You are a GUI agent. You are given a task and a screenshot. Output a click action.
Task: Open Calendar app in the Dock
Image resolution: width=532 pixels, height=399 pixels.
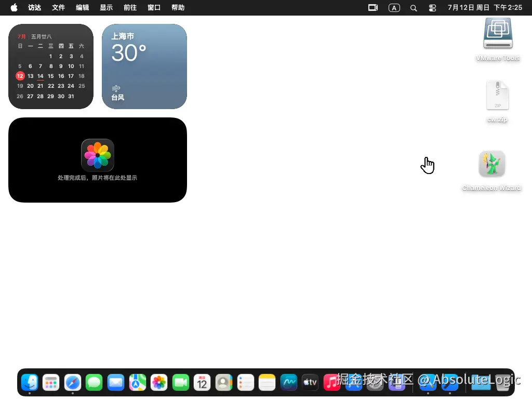pos(202,382)
